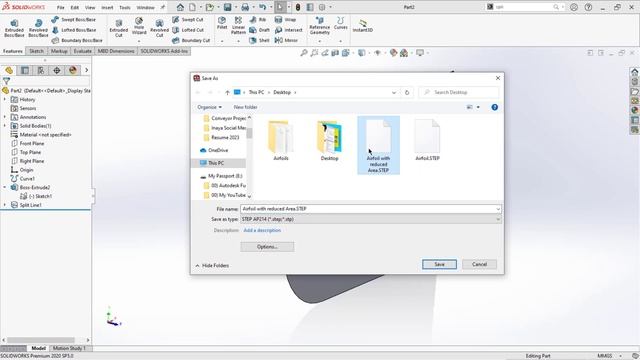640x360 pixels.
Task: Open the Edit menu
Action: (75, 7)
